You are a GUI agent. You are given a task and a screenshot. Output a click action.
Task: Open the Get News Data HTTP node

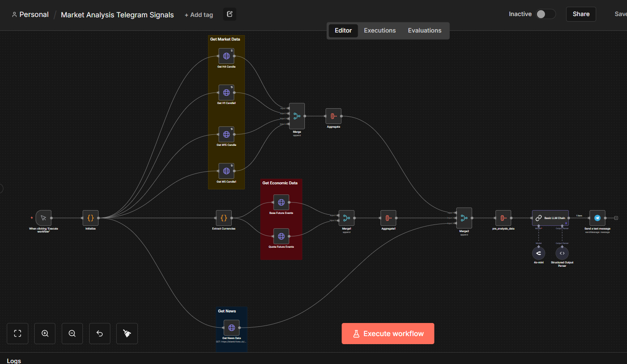tap(231, 327)
